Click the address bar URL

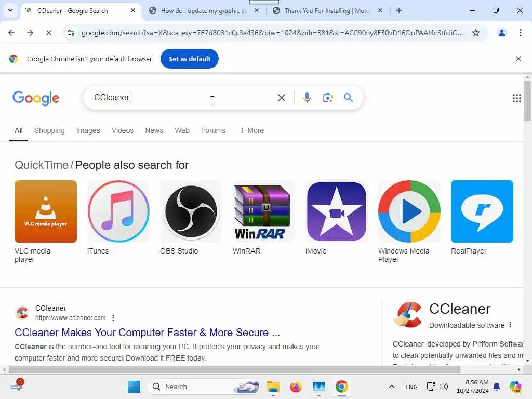pyautogui.click(x=272, y=33)
